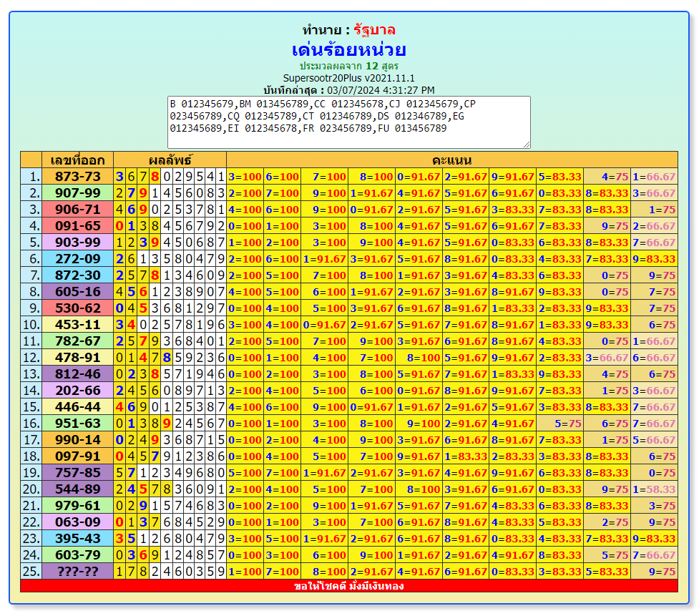Screen dimensions: 699x616
Task: Click the คะแนน column header
Action: (x=452, y=160)
